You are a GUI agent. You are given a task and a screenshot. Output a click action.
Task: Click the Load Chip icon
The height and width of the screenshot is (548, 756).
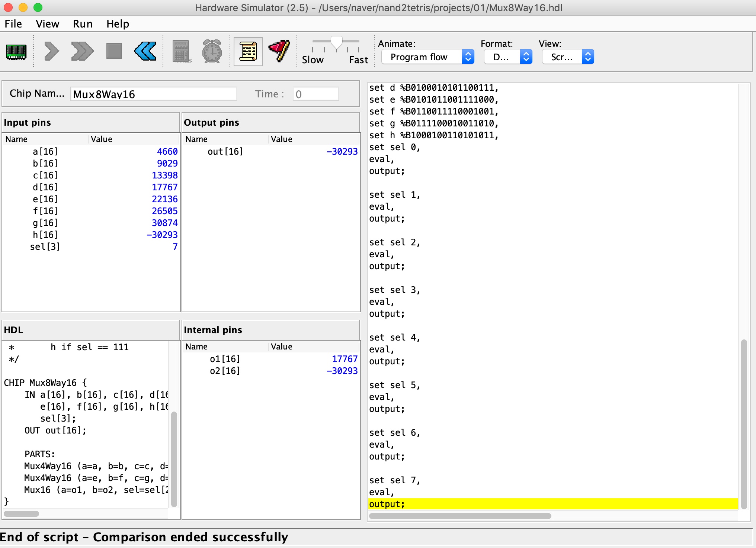(x=16, y=52)
